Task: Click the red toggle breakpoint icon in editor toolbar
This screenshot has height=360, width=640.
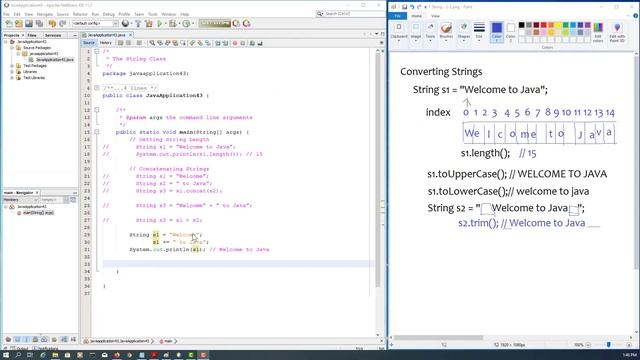Action: 235,43
